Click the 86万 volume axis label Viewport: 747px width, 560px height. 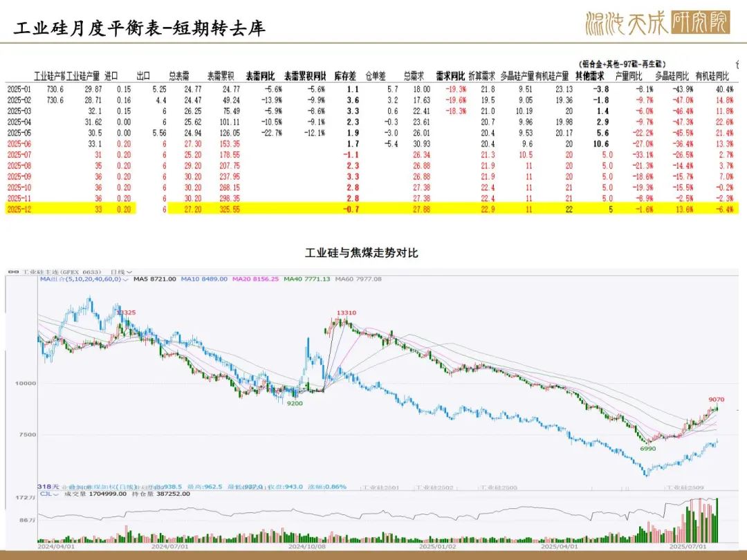tap(28, 521)
